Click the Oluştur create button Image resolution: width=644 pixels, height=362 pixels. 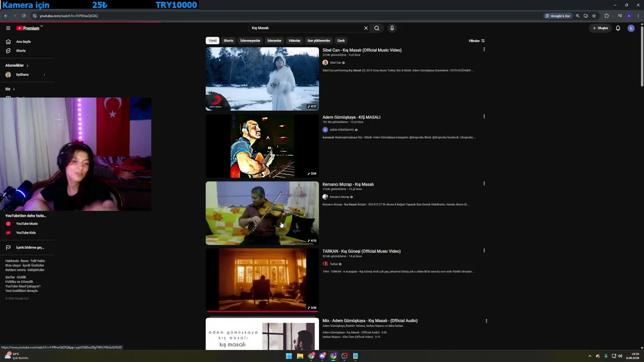click(600, 28)
